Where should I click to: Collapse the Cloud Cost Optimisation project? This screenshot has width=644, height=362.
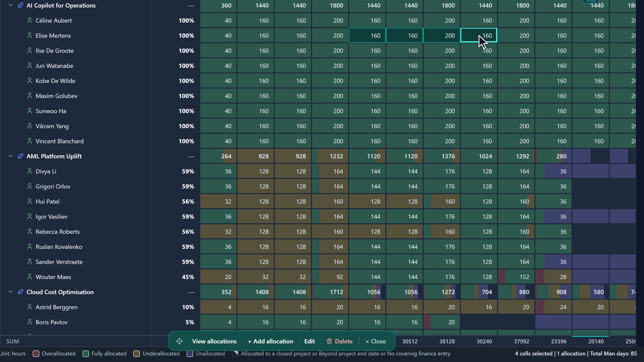(x=11, y=292)
